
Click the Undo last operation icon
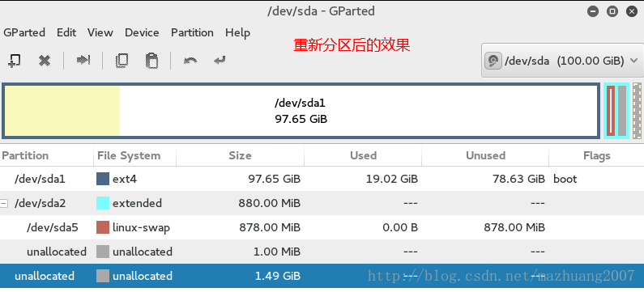pos(190,61)
